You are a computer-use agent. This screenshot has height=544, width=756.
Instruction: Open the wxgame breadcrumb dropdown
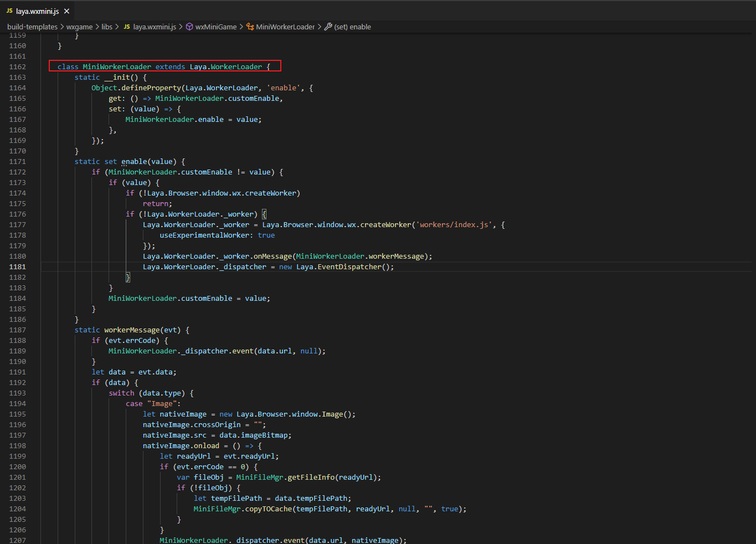79,27
